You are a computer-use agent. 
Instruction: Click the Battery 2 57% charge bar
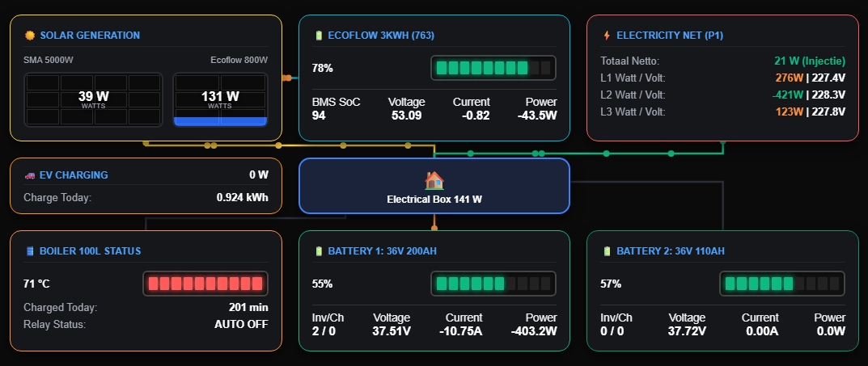point(781,284)
